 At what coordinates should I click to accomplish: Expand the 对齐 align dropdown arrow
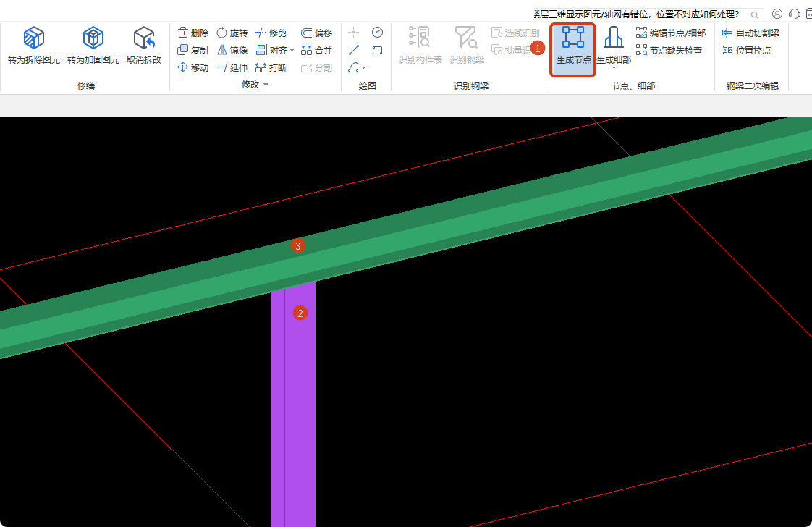[292, 50]
